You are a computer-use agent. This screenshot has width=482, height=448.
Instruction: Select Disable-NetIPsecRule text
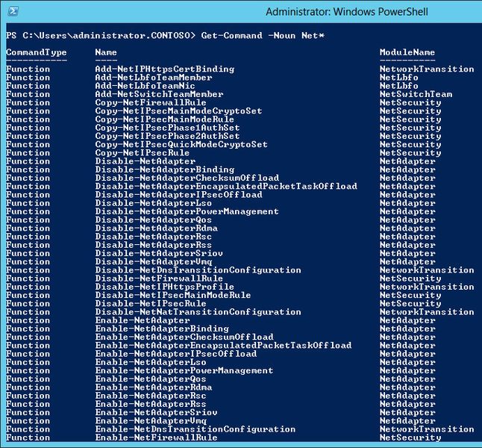(151, 303)
